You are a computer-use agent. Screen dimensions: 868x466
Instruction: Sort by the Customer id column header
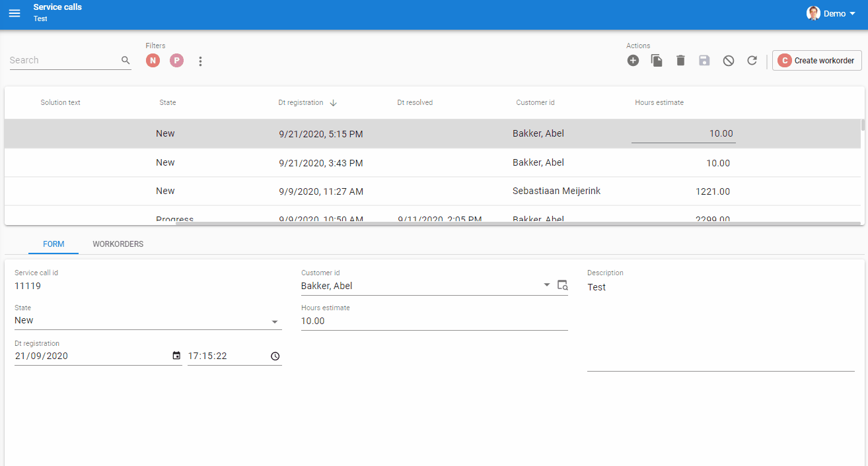tap(535, 102)
